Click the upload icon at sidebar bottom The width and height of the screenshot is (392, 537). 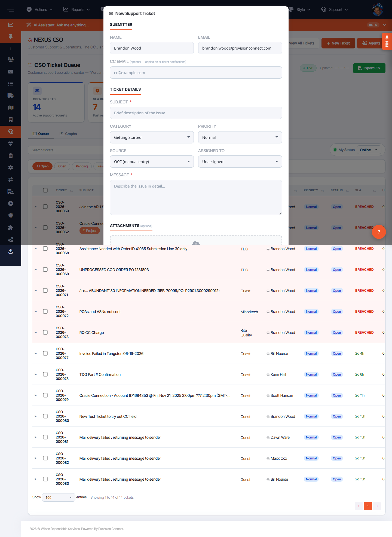11,251
